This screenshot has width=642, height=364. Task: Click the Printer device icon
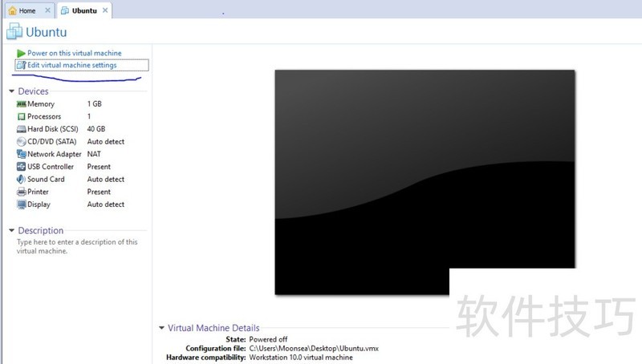pos(22,192)
